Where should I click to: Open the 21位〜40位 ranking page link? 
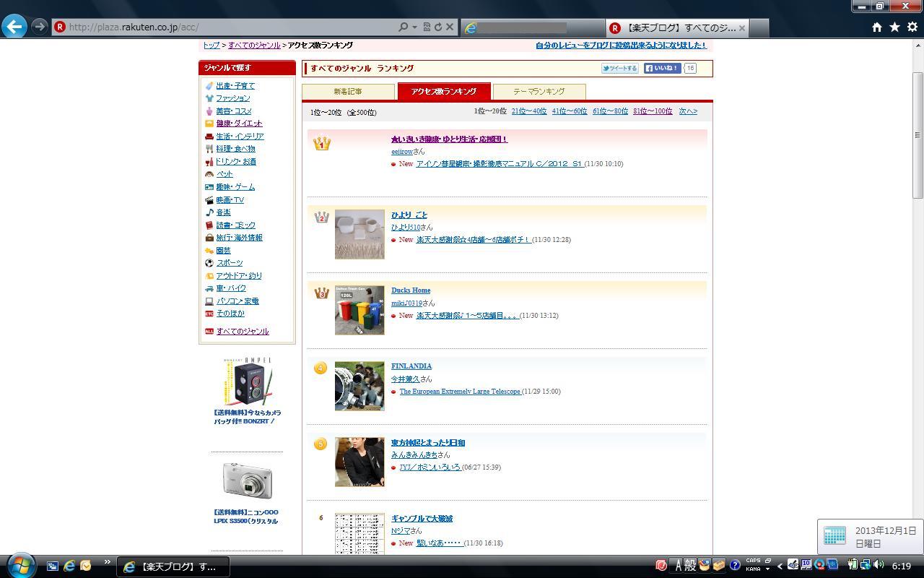tap(528, 111)
